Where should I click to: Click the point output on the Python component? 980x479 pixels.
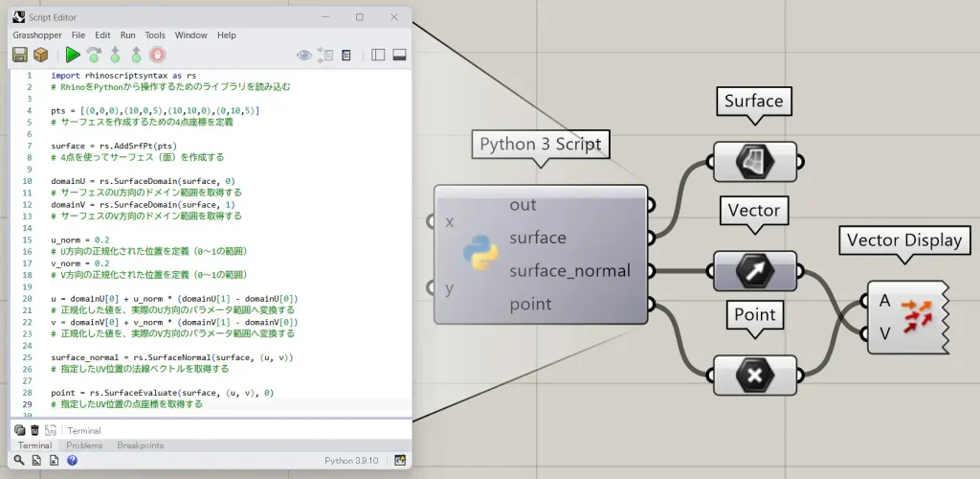pos(530,305)
